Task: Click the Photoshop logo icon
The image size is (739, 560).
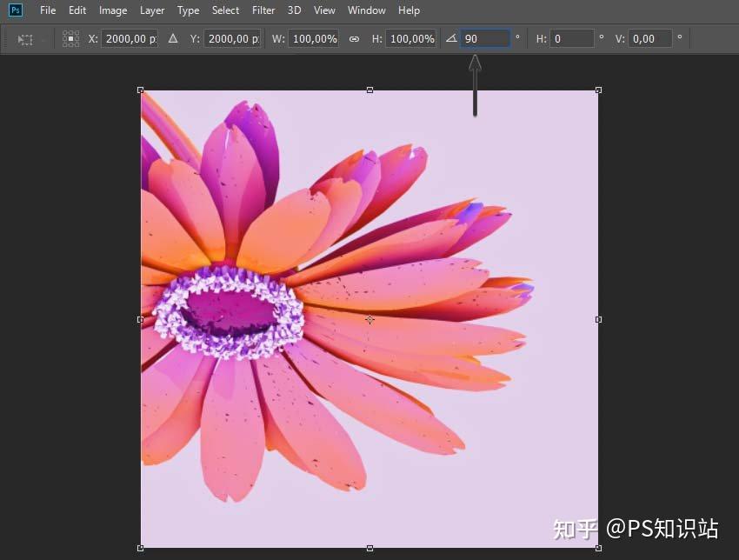Action: point(15,10)
